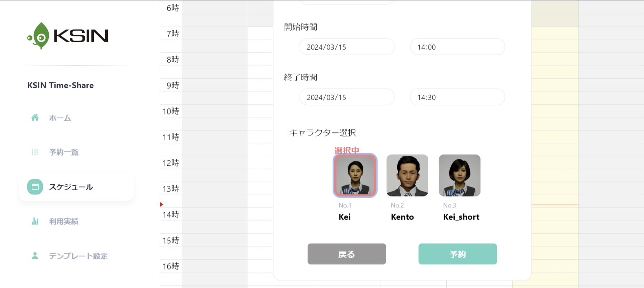The image size is (644, 288).
Task: Click the home icon in sidebar
Action: tap(35, 118)
